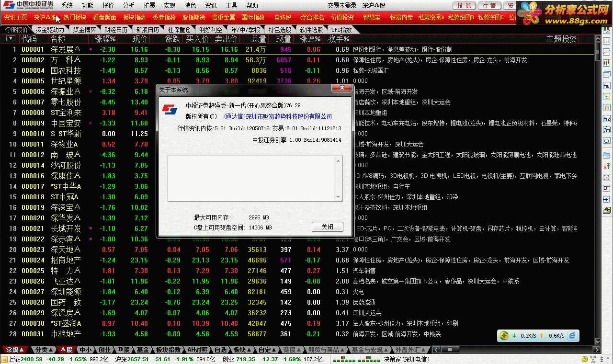Screen dimensions: 613x364
Task: Click the yellow structure icon below F10
Action: point(606,96)
